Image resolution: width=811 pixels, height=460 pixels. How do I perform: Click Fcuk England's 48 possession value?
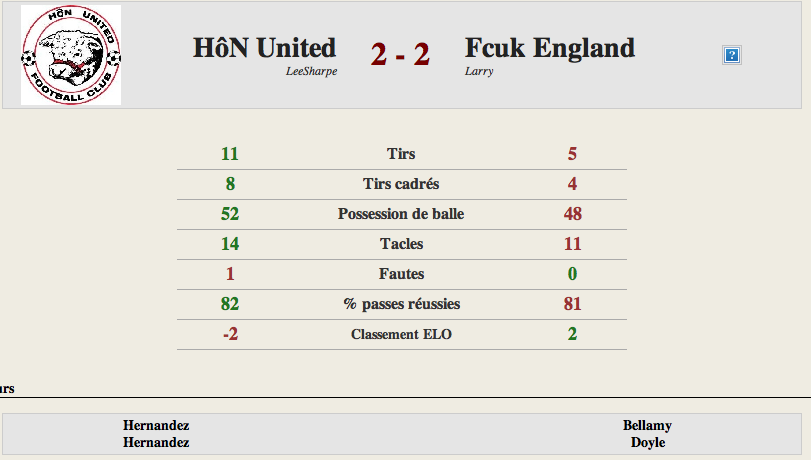tap(573, 214)
